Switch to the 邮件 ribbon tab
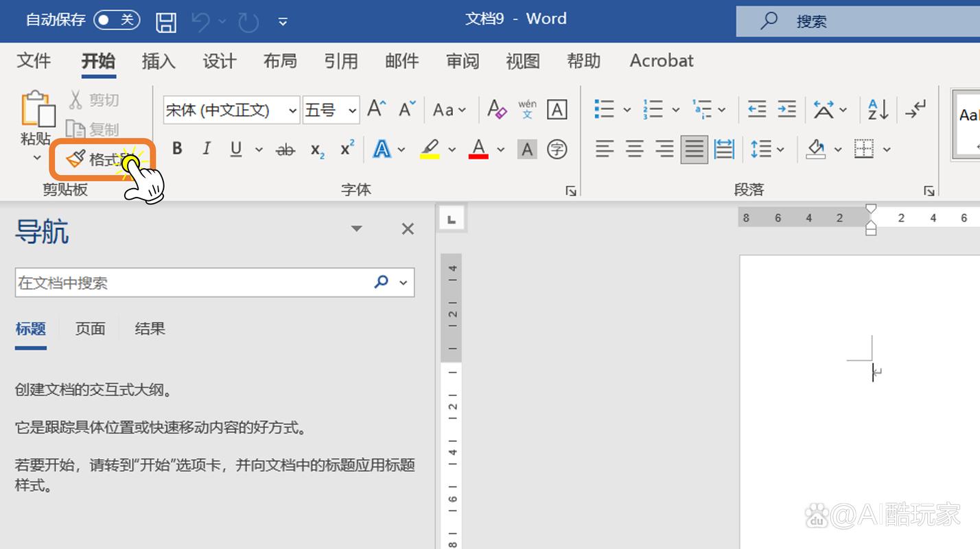This screenshot has width=980, height=549. (x=401, y=60)
